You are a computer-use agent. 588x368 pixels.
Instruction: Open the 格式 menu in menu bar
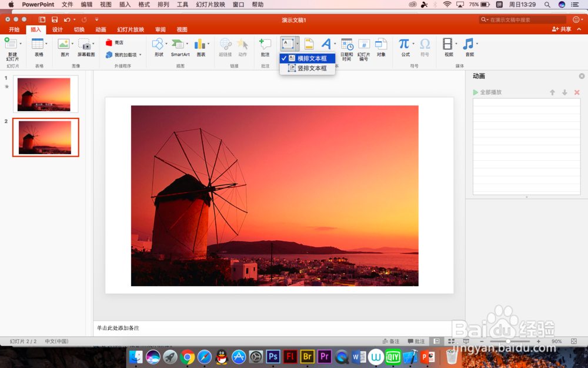coord(144,5)
